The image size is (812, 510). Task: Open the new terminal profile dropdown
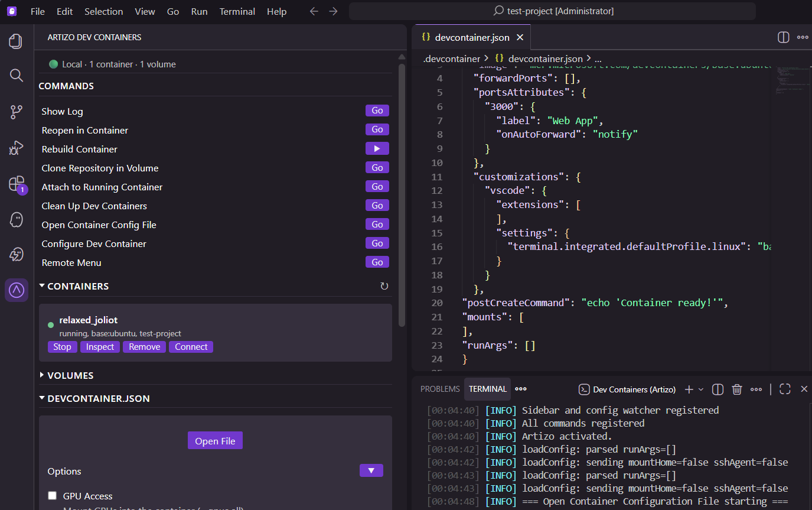click(x=701, y=389)
